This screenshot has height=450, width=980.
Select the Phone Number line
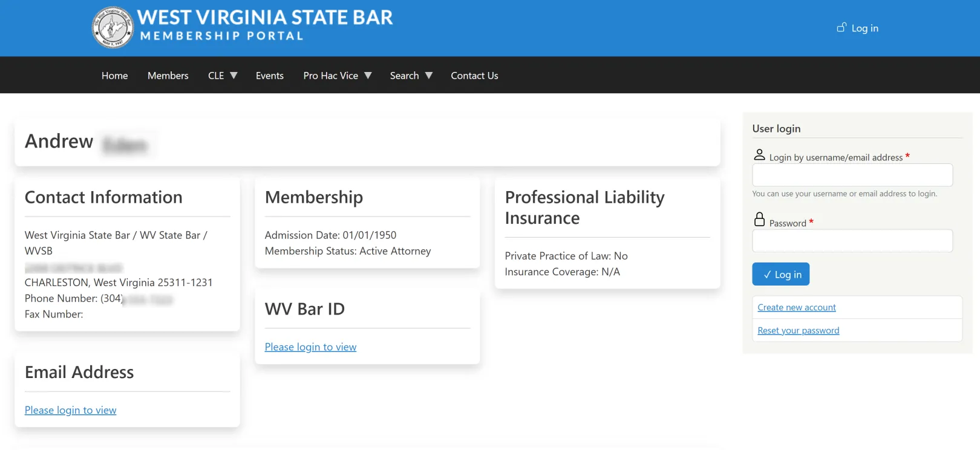pos(99,298)
